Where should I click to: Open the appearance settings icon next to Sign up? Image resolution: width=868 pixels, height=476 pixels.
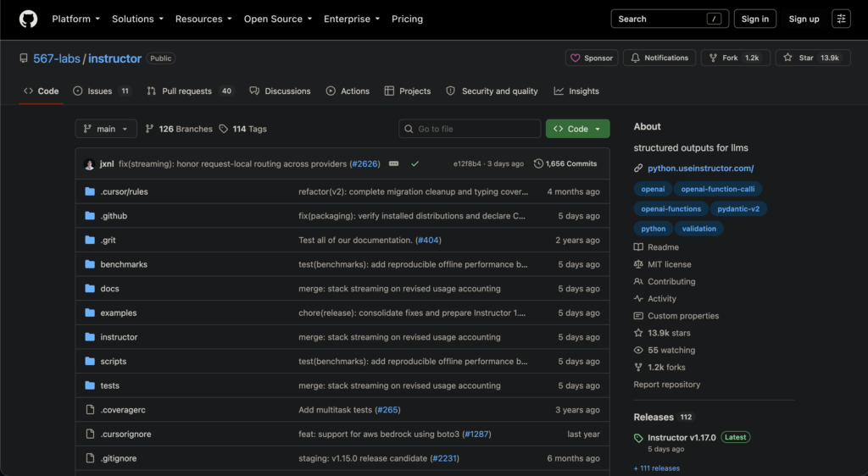coord(841,19)
